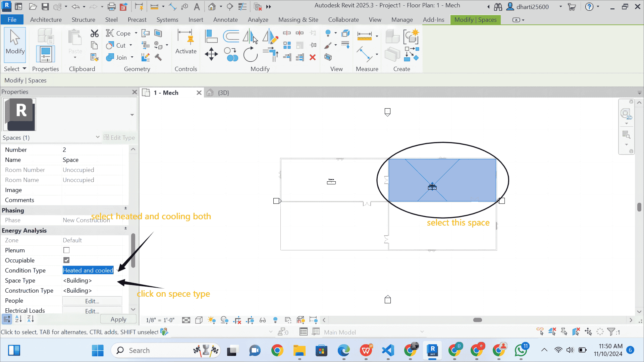Open Revit project from the taskbar icon
Image resolution: width=644 pixels, height=362 pixels.
point(433,350)
